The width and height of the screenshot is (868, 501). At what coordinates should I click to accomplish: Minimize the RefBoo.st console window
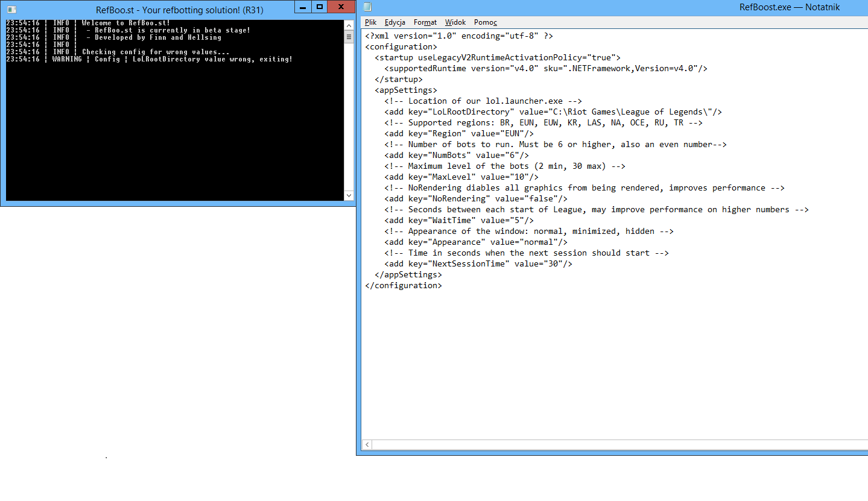coord(304,7)
